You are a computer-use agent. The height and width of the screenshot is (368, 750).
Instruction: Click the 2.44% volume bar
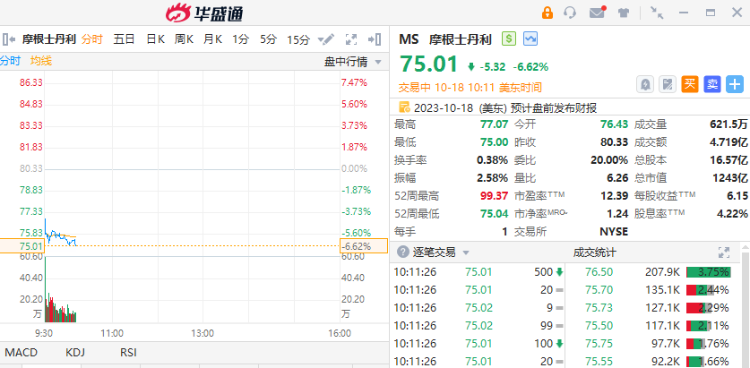tap(708, 290)
